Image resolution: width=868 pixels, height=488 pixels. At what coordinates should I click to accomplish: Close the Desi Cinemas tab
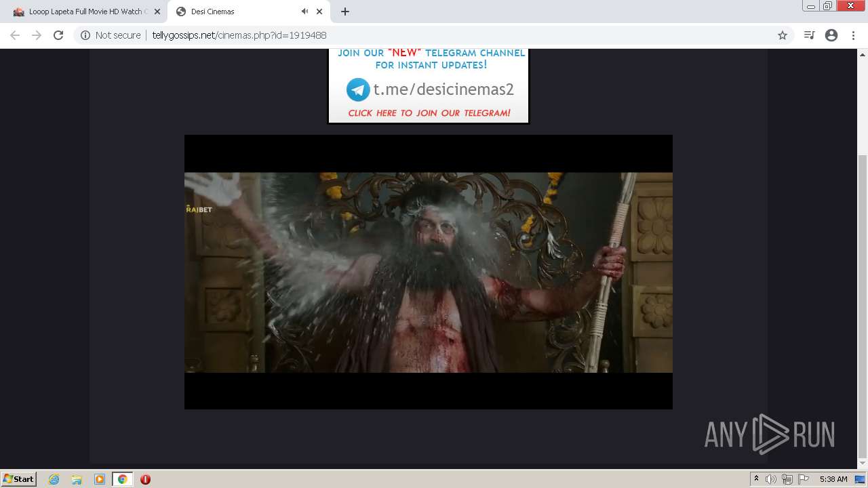pos(319,12)
